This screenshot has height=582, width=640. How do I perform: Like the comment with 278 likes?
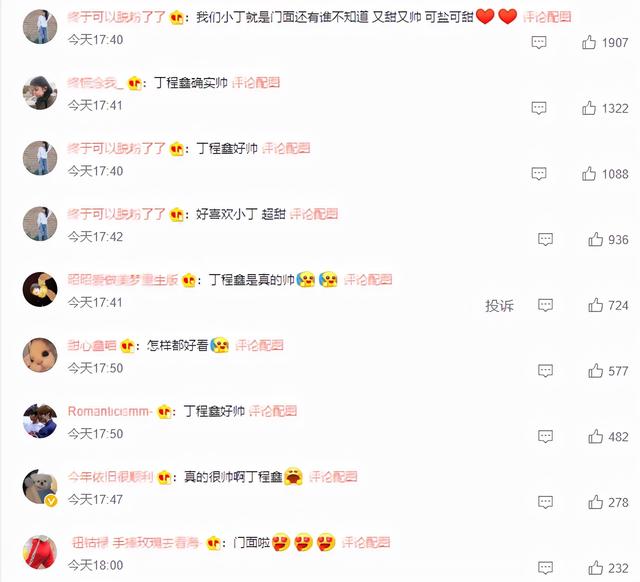tap(596, 502)
